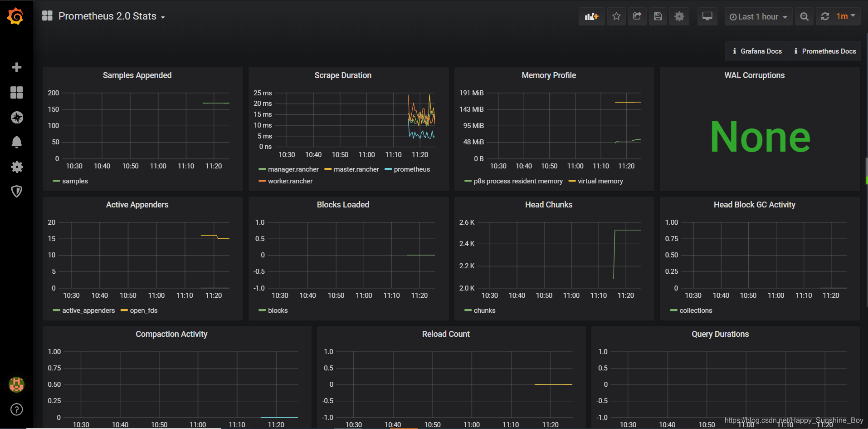Viewport: 868px width, 429px height.
Task: Open the WAL Corruptions panel title menu
Action: (754, 75)
